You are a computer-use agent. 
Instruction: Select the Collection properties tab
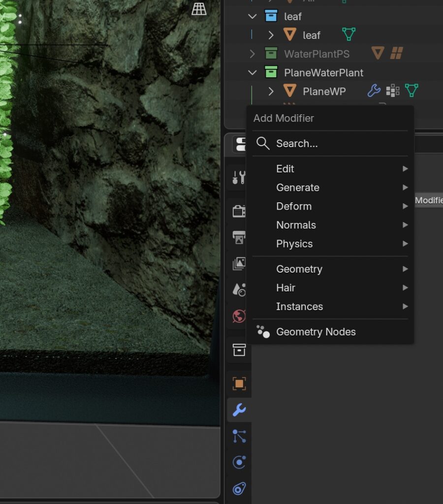[239, 350]
